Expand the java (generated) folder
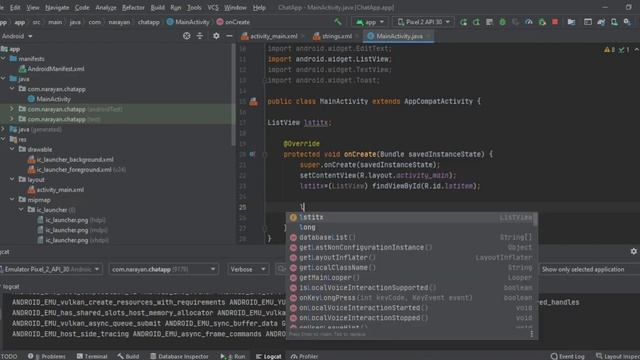The image size is (640, 360). tap(4, 129)
